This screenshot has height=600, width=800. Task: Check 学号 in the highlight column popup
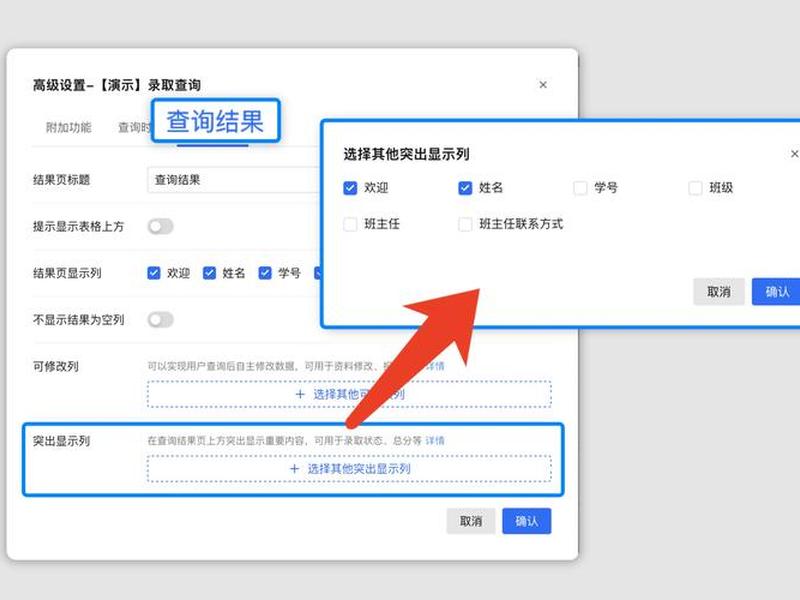(x=580, y=188)
